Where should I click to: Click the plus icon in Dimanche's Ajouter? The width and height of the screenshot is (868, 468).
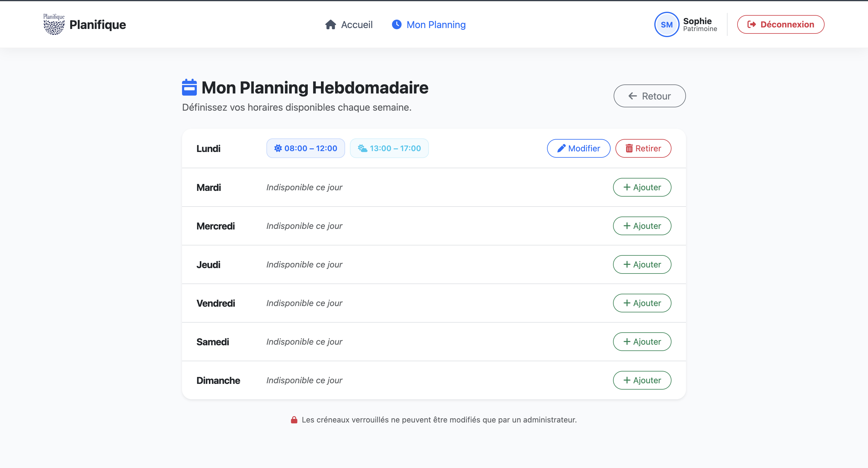(627, 380)
